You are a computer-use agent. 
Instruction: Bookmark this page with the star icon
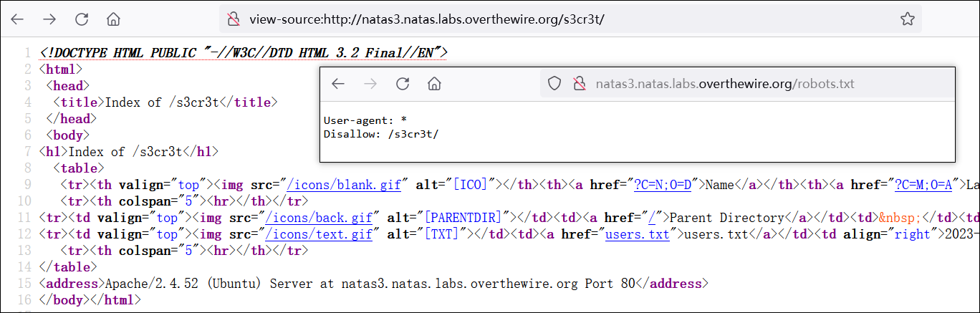pos(907,19)
